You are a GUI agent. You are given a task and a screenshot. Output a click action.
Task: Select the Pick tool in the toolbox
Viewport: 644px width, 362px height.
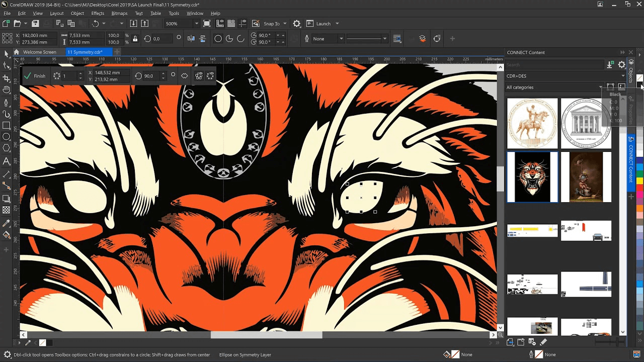click(7, 54)
